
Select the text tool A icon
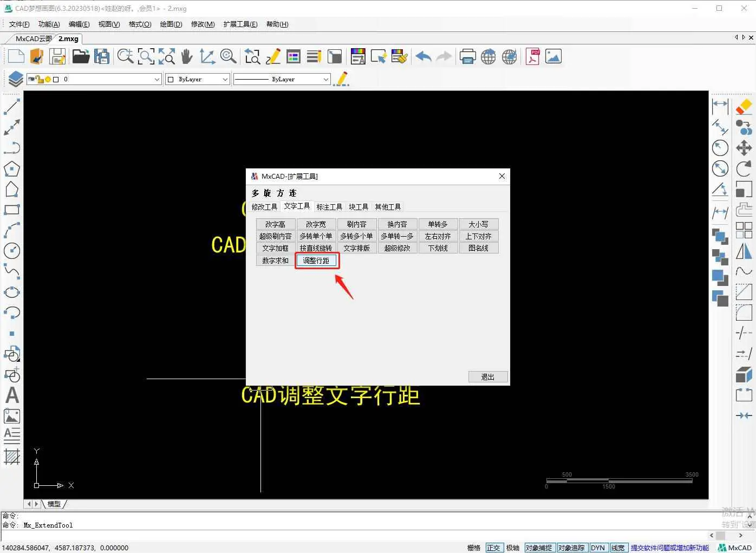(12, 395)
